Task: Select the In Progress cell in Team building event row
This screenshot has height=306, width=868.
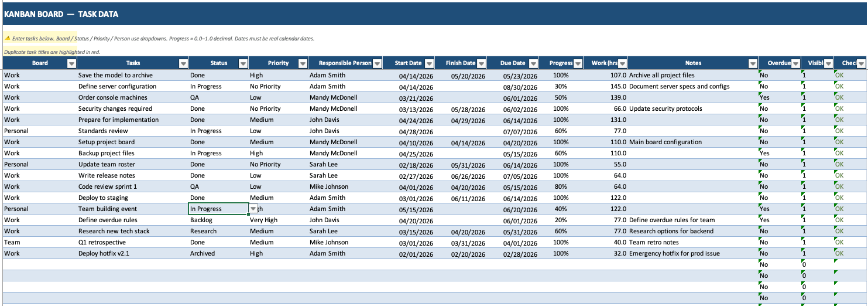Action: pyautogui.click(x=218, y=209)
